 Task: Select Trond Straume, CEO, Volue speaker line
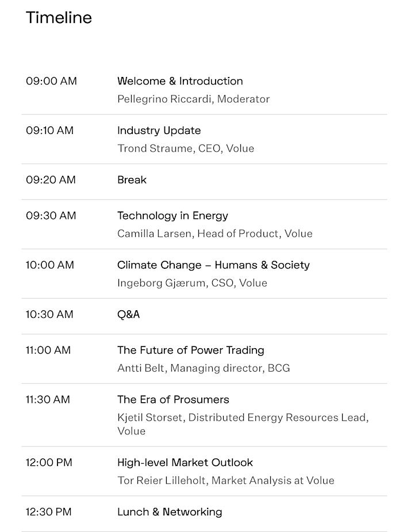pyautogui.click(x=185, y=148)
